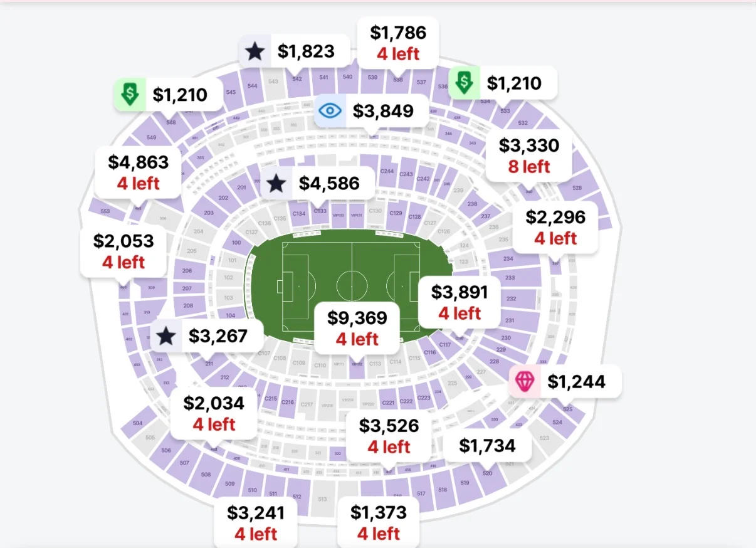Select the $1,786 4 left listing
This screenshot has height=548, width=756.
397,43
